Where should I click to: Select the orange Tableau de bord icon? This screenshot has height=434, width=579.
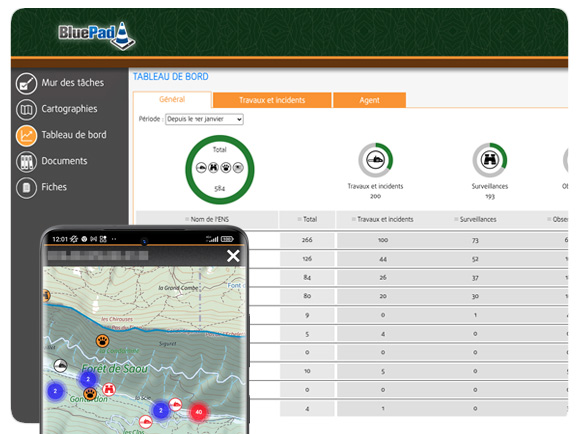(x=26, y=136)
